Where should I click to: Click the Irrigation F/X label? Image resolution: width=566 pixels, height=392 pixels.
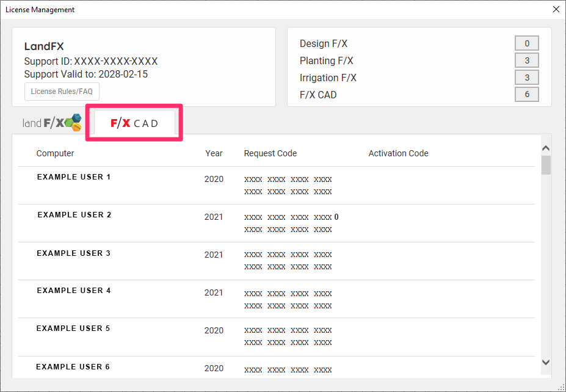click(x=328, y=78)
